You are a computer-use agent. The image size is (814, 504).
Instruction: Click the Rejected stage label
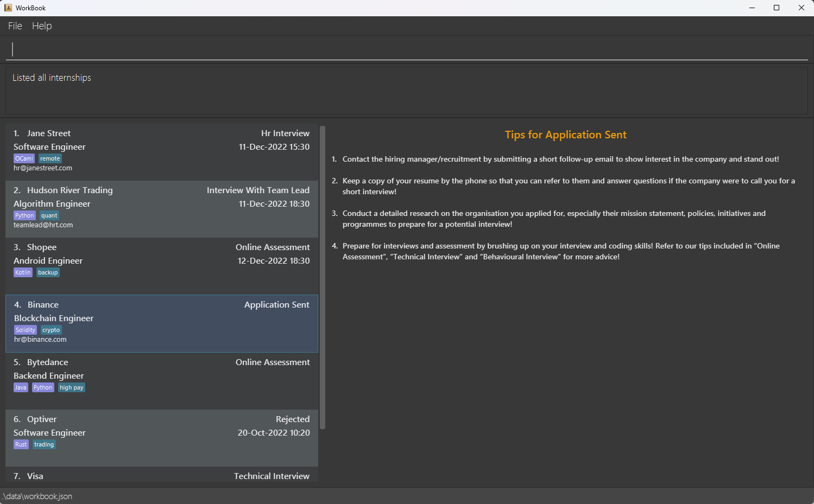293,419
